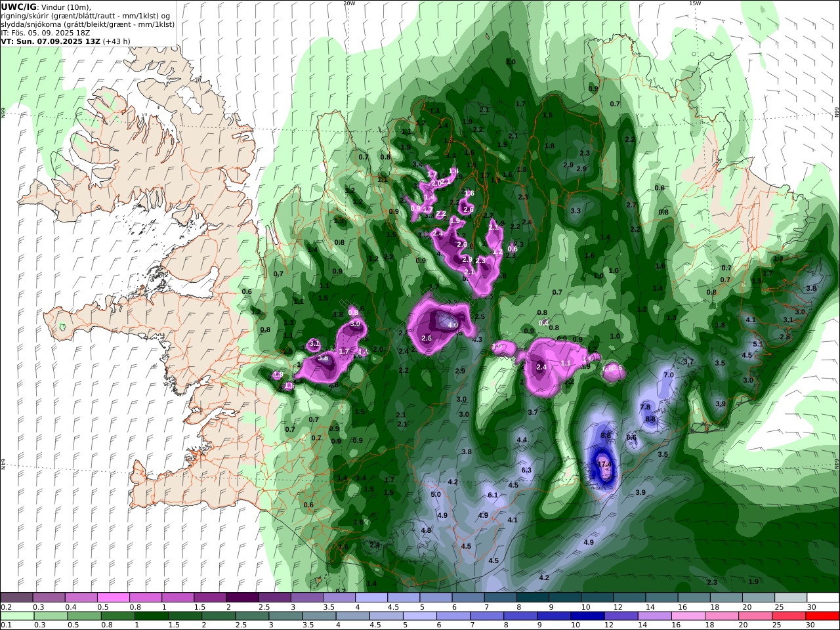840x630 pixels.
Task: Click the 4.3 value on the map
Action: (x=477, y=340)
